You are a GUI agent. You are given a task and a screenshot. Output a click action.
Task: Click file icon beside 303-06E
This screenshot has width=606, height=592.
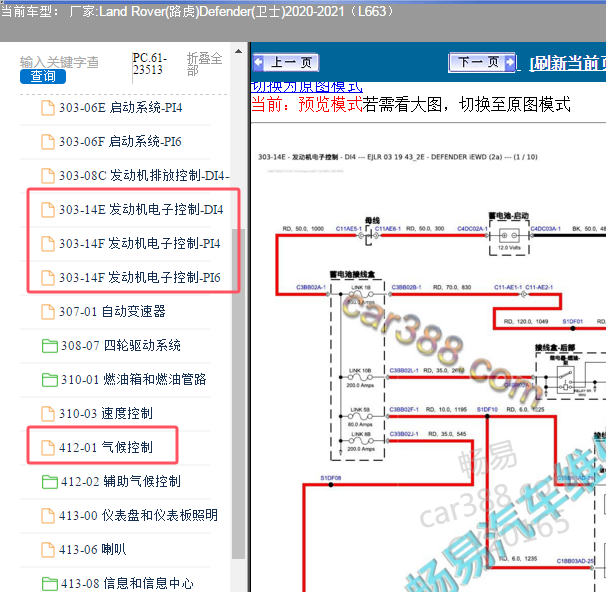point(48,108)
